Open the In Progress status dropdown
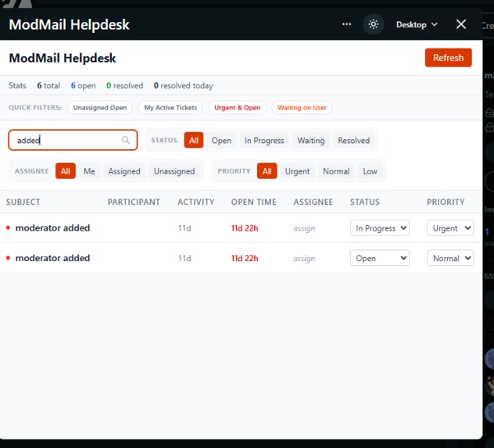Image resolution: width=494 pixels, height=448 pixels. point(380,228)
